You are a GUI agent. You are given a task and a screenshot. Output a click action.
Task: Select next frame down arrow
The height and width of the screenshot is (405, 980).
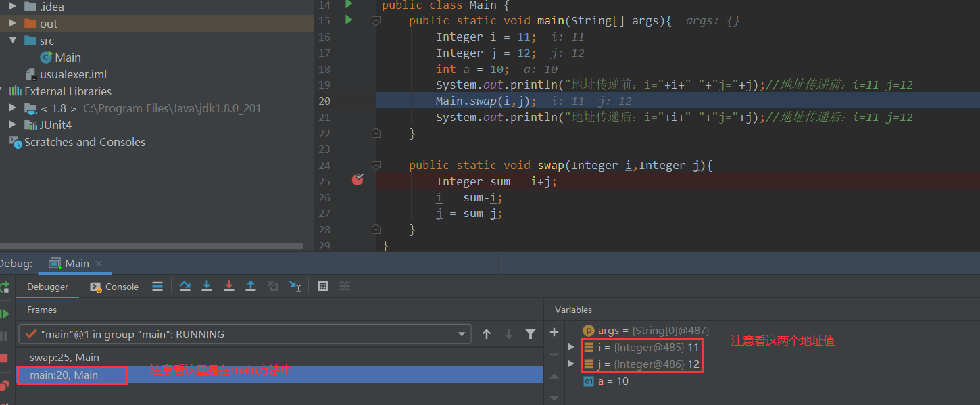tap(509, 334)
